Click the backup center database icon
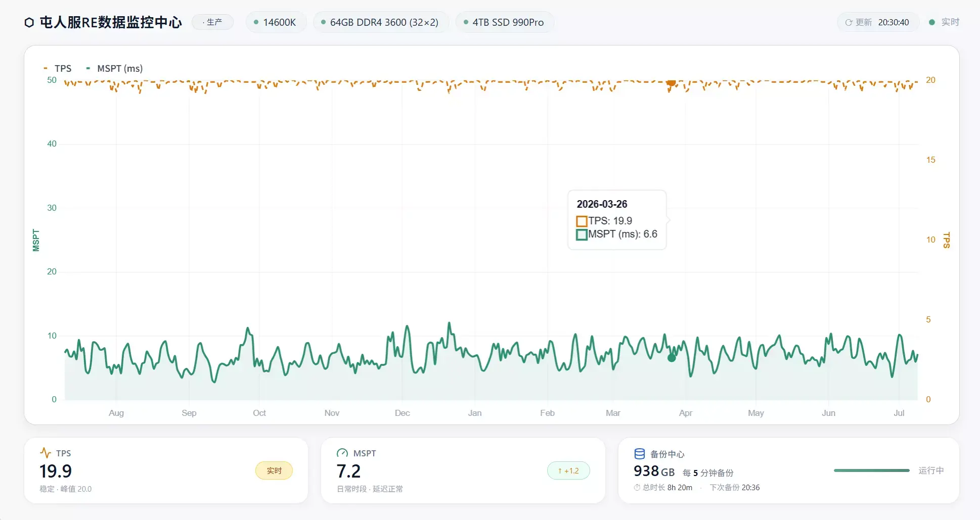This screenshot has width=980, height=520. (x=639, y=454)
